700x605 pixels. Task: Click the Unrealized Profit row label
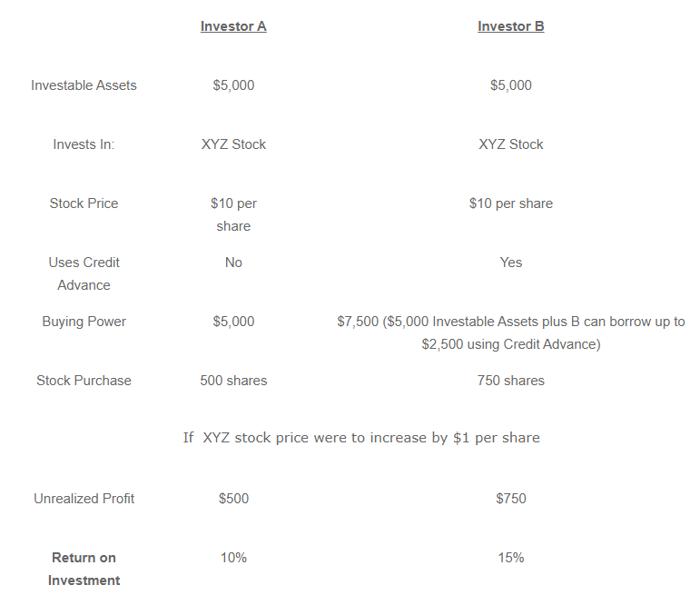coord(84,499)
